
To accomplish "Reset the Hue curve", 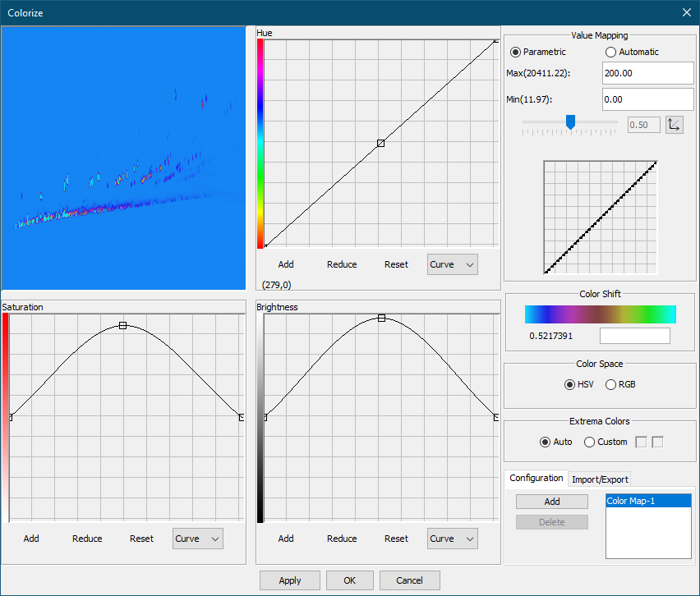I will (396, 264).
